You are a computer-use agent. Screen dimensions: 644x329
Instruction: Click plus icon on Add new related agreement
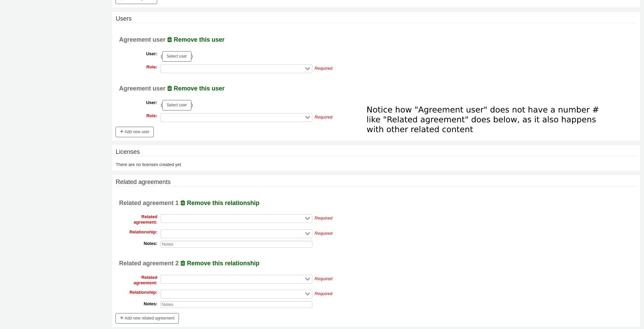[122, 318]
